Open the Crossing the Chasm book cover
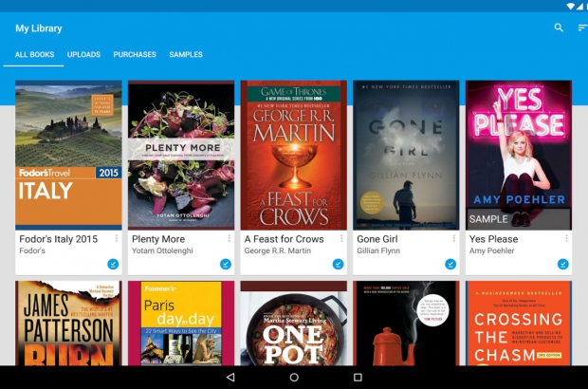Screen dimensions: 588x389 (518, 323)
